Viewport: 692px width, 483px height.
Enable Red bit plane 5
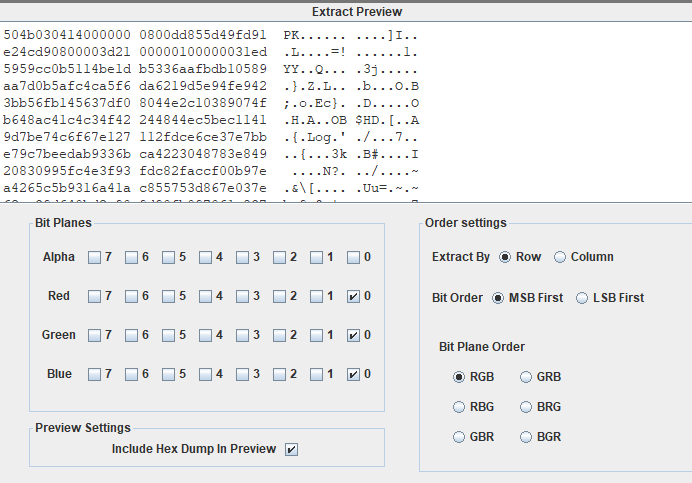(168, 296)
